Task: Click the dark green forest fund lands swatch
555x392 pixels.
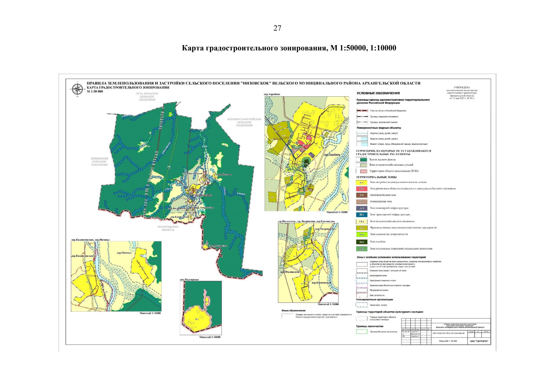Action: click(363, 160)
